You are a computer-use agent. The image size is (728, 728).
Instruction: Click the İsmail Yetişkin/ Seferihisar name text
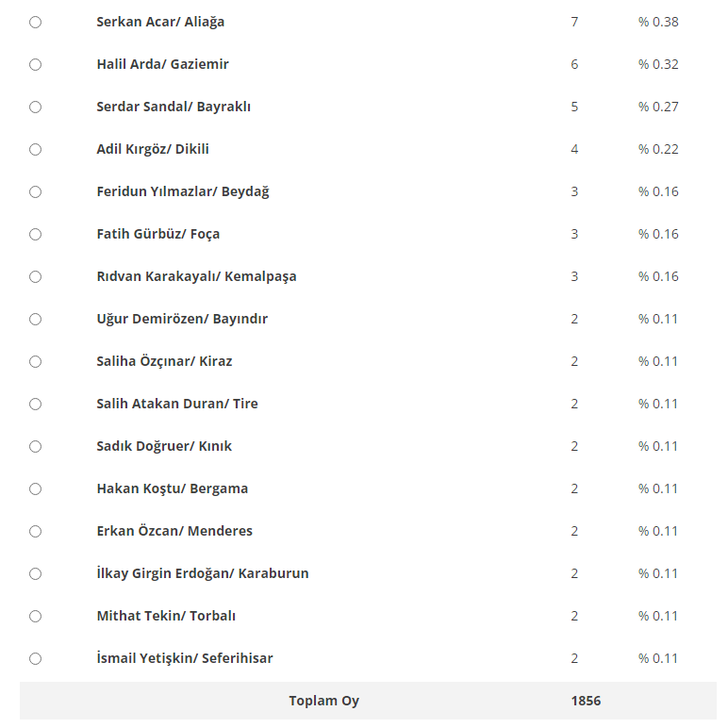coord(185,658)
